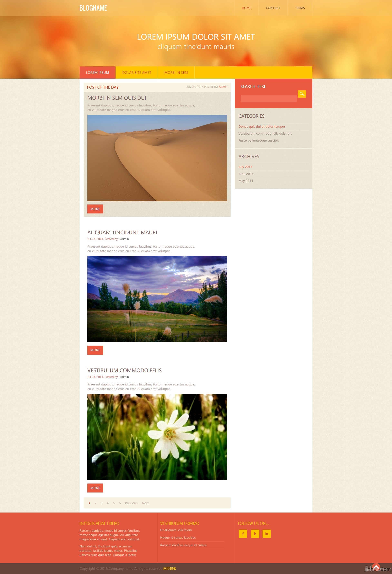Click the MORE button under desert post
Image resolution: width=392 pixels, height=574 pixels.
coord(95,209)
